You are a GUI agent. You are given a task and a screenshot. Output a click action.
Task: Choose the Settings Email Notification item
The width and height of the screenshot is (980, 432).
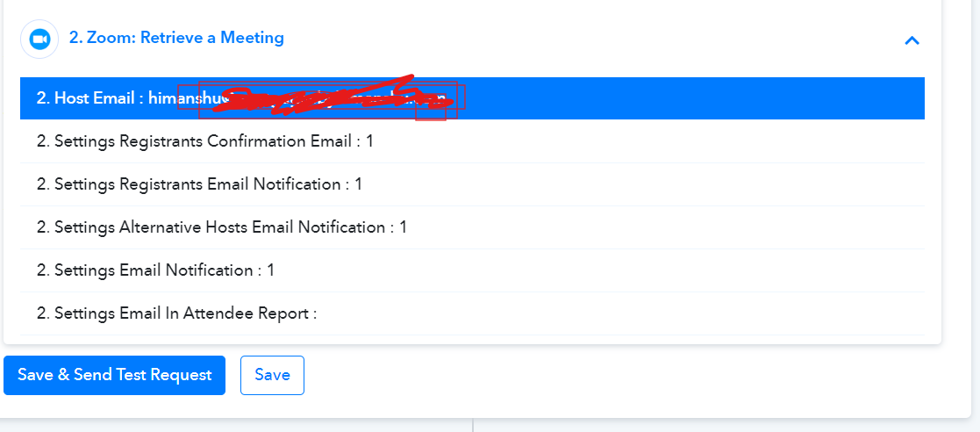pyautogui.click(x=472, y=270)
